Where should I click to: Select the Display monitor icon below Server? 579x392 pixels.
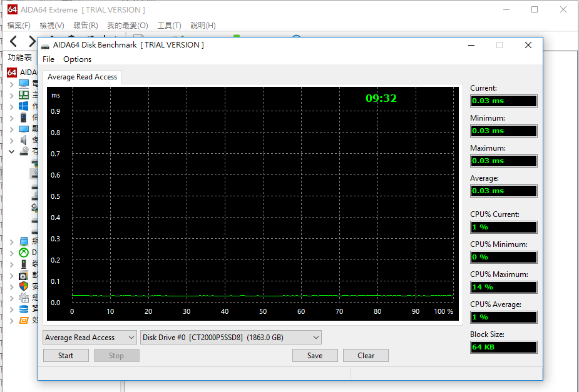tap(24, 129)
